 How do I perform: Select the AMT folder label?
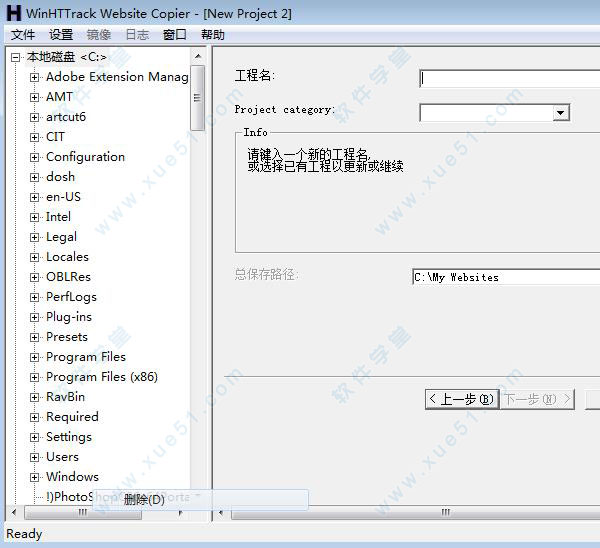coord(59,97)
